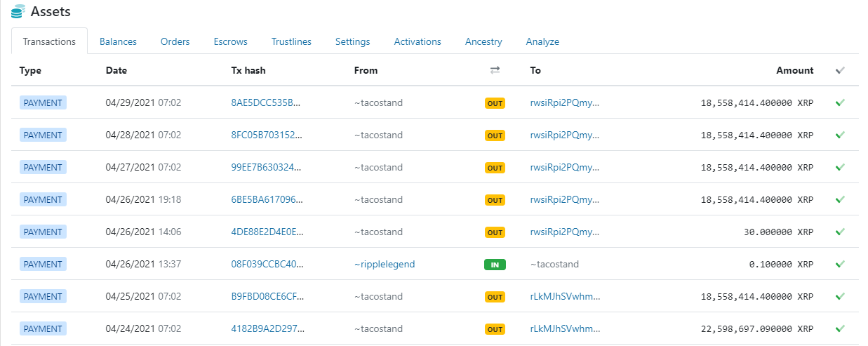This screenshot has width=868, height=346.
Task: Go to the Analyze tab
Action: (542, 41)
